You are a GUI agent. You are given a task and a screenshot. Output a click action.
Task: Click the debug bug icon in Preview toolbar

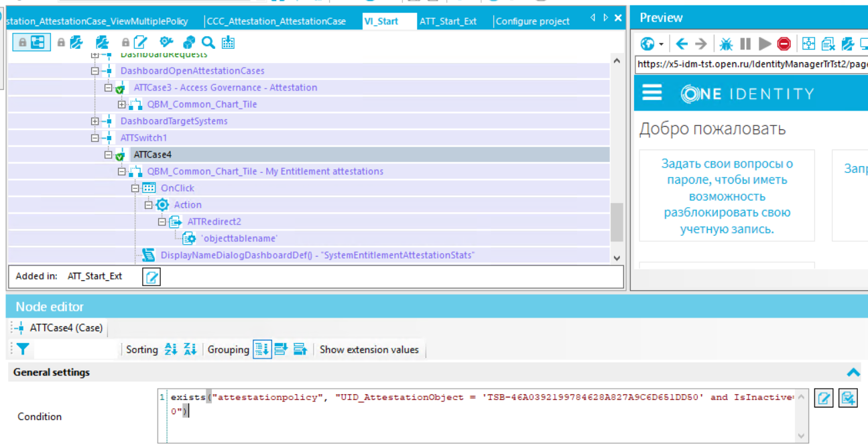[x=726, y=44]
